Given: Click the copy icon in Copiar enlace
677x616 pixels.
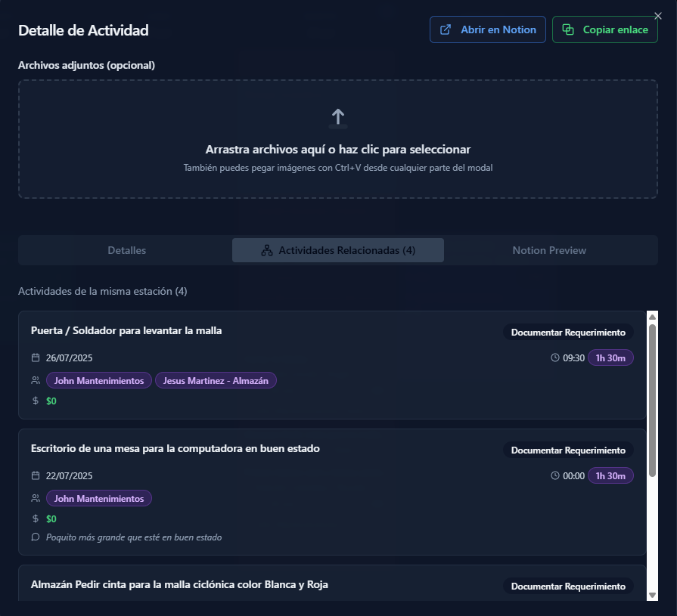Looking at the screenshot, I should [x=568, y=29].
